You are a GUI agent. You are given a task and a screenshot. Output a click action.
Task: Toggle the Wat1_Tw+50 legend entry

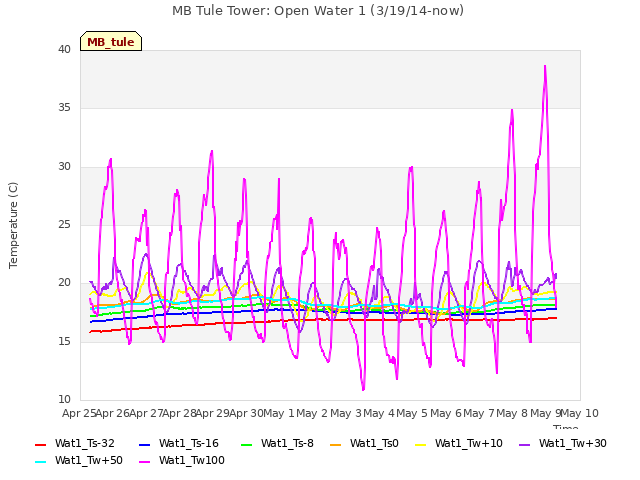[79, 460]
